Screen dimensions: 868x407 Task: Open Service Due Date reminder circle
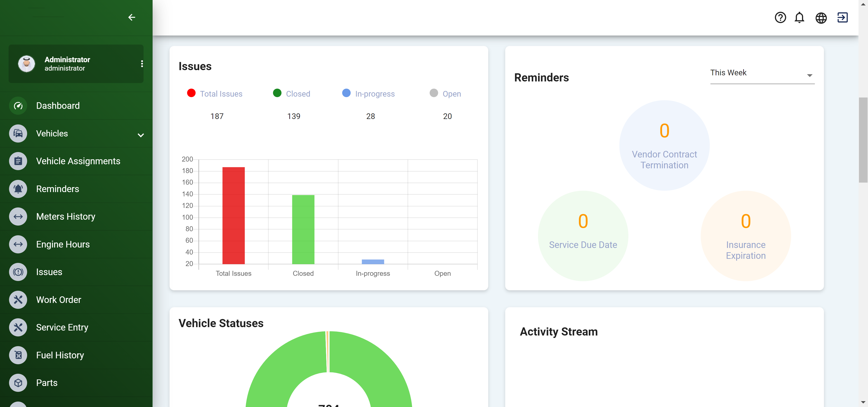(583, 236)
